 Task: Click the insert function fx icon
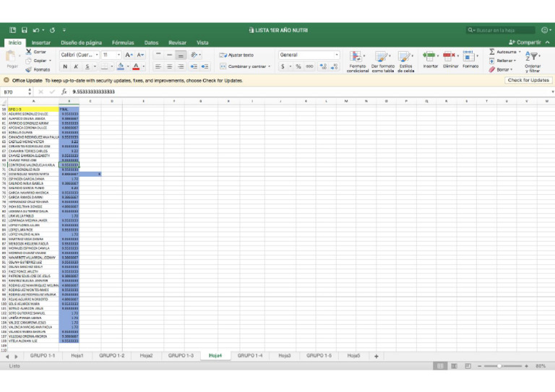pyautogui.click(x=64, y=92)
